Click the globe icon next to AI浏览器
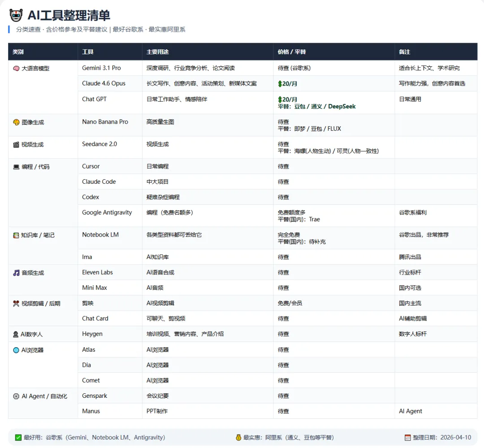 [16, 350]
